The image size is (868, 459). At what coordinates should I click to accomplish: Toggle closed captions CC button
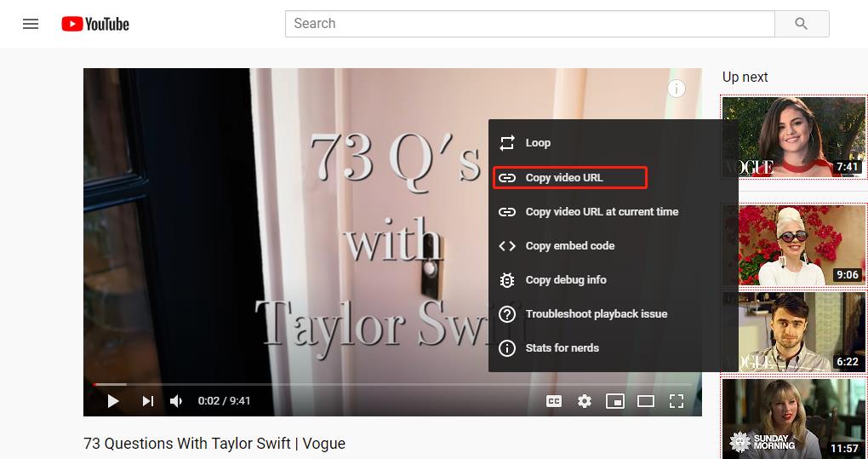(554, 401)
